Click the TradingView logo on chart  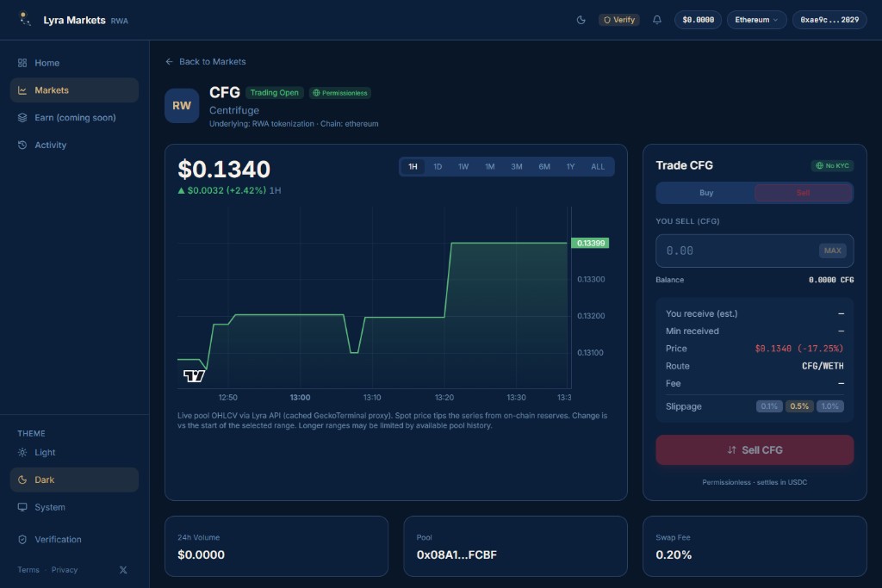coord(194,375)
